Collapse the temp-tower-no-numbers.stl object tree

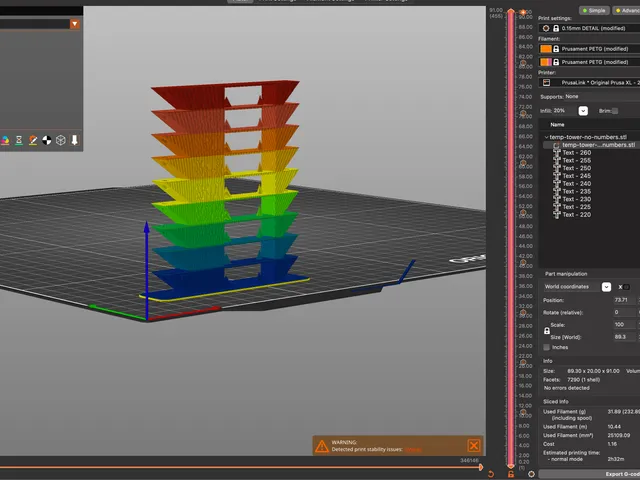tap(546, 137)
